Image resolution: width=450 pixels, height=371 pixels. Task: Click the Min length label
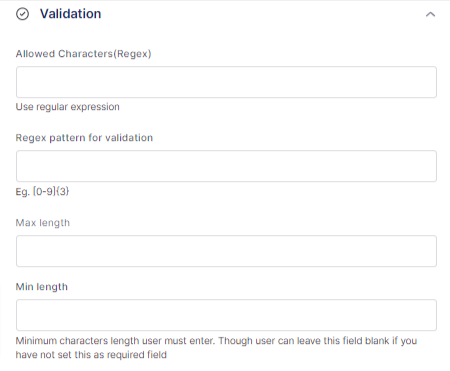(x=42, y=287)
